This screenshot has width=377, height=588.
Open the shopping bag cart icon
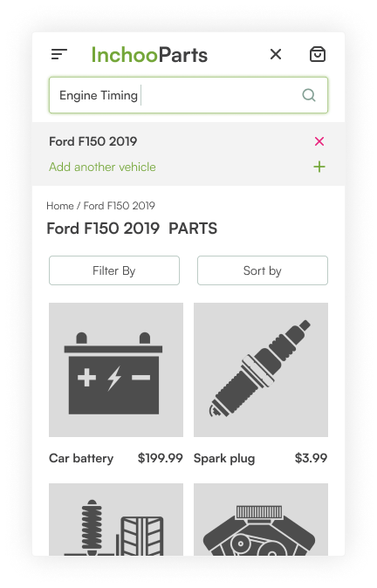pos(318,54)
